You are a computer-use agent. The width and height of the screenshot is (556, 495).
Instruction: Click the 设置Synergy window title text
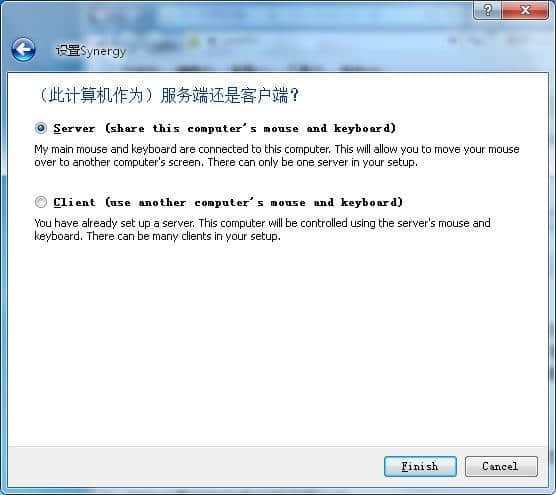(91, 51)
